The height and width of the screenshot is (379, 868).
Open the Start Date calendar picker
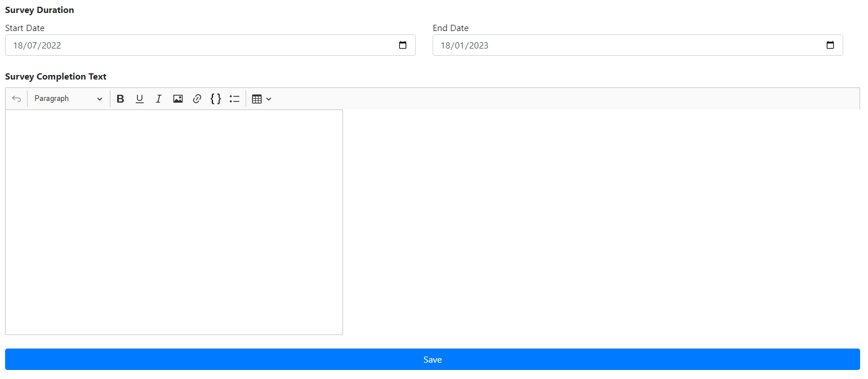[x=403, y=45]
